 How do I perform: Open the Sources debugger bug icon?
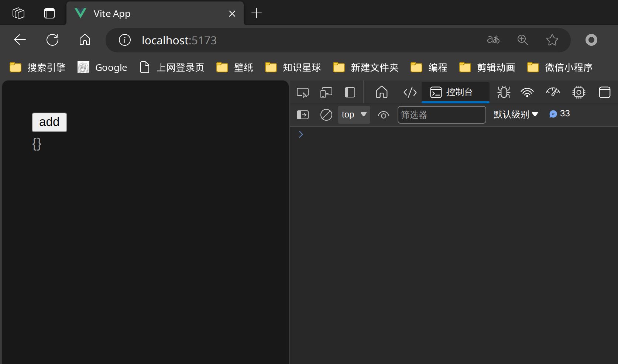point(504,92)
